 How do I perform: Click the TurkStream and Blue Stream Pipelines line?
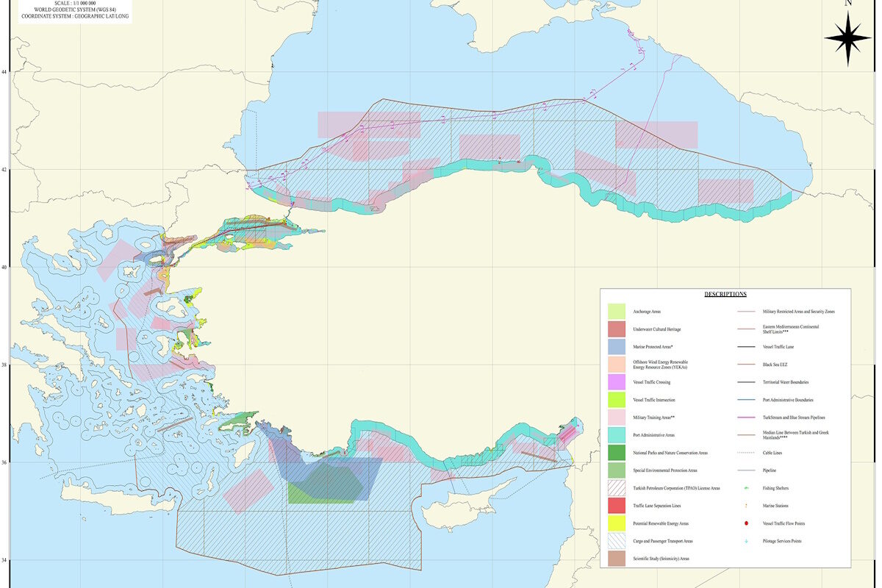tap(746, 417)
